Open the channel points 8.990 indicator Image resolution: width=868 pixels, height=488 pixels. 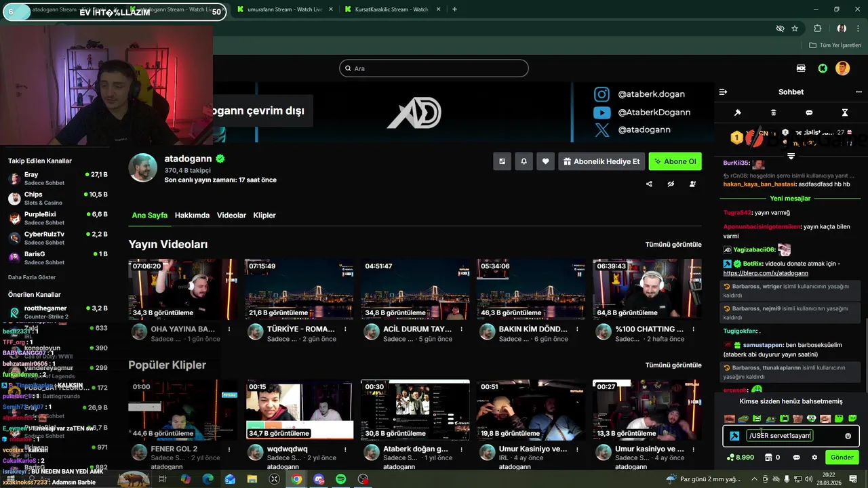[741, 457]
